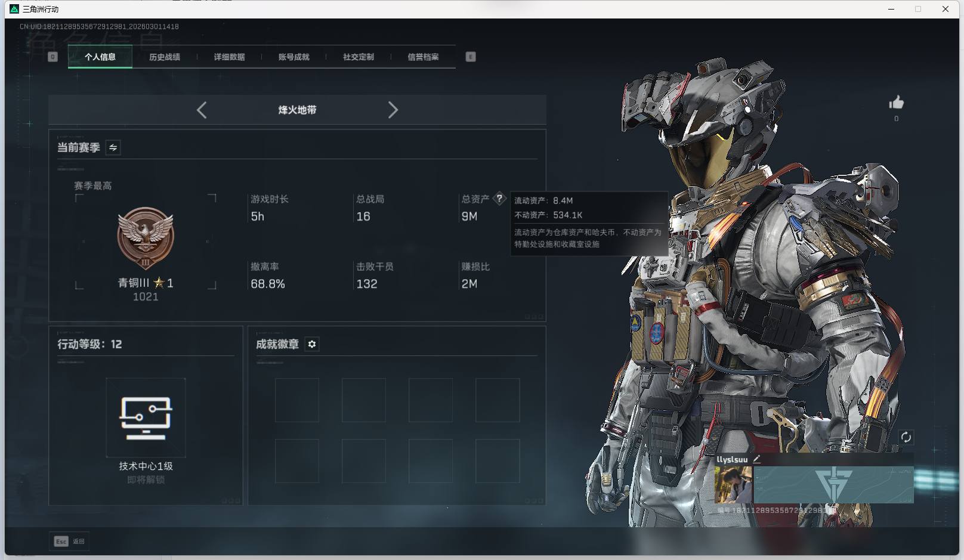Open the 详细数据 tab
The width and height of the screenshot is (964, 560).
pyautogui.click(x=229, y=57)
